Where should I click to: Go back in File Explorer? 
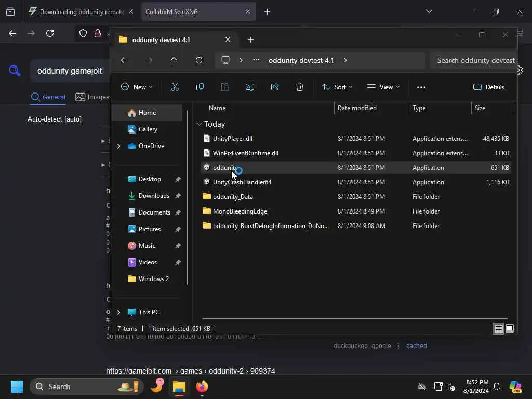(124, 60)
